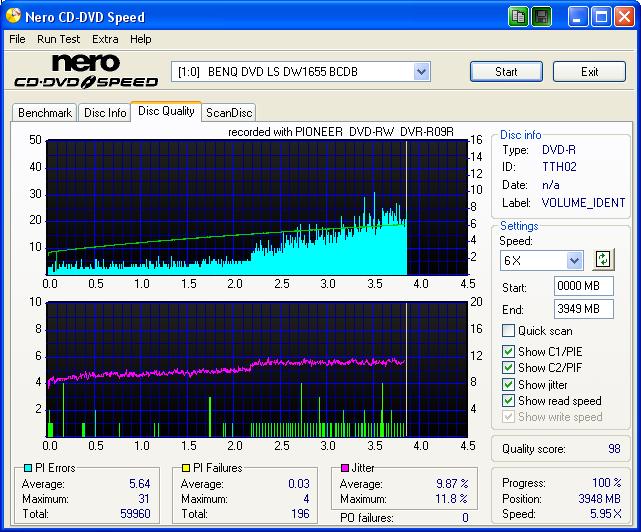The height and width of the screenshot is (532, 641).
Task: Open the Extra menu
Action: pos(105,39)
